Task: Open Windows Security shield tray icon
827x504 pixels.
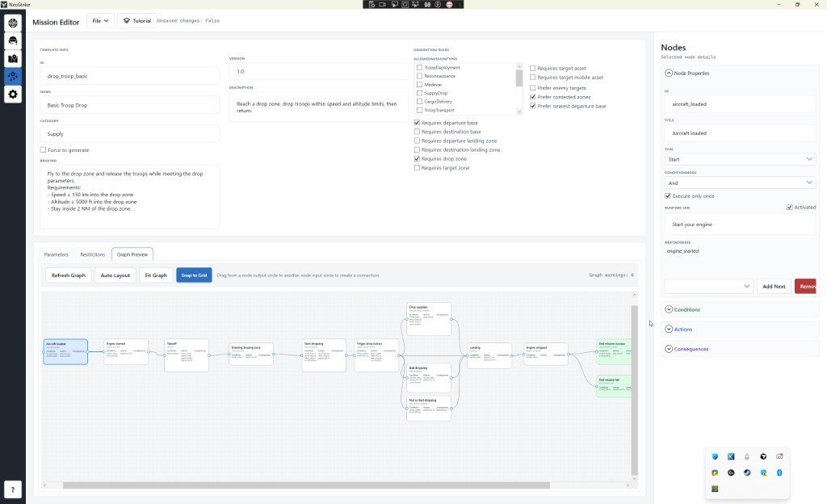Action: pyautogui.click(x=715, y=456)
